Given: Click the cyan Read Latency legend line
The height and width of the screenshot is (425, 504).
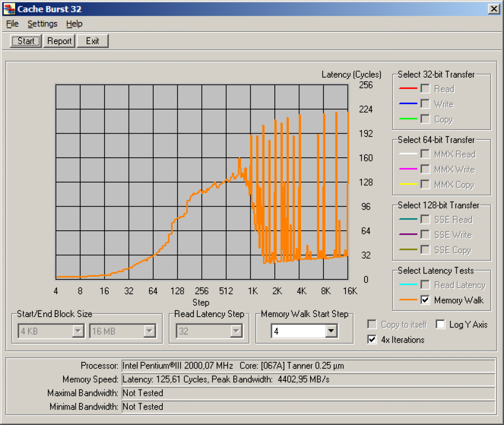Looking at the screenshot, I should (408, 285).
